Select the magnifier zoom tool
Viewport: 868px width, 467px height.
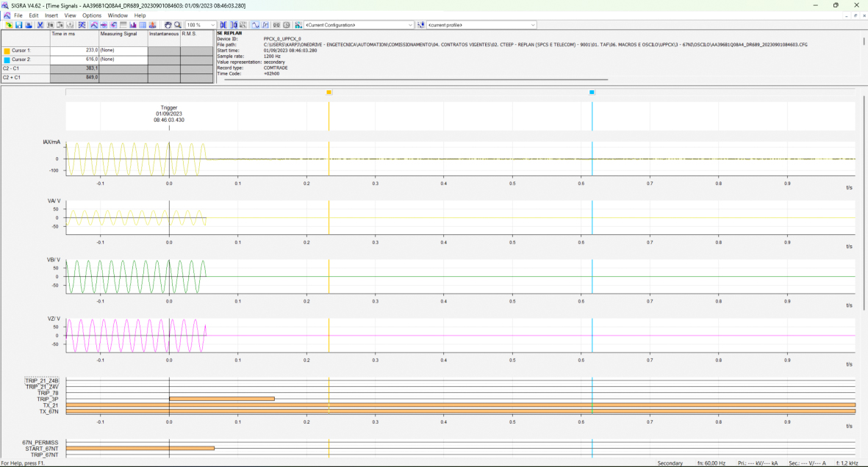coord(177,25)
